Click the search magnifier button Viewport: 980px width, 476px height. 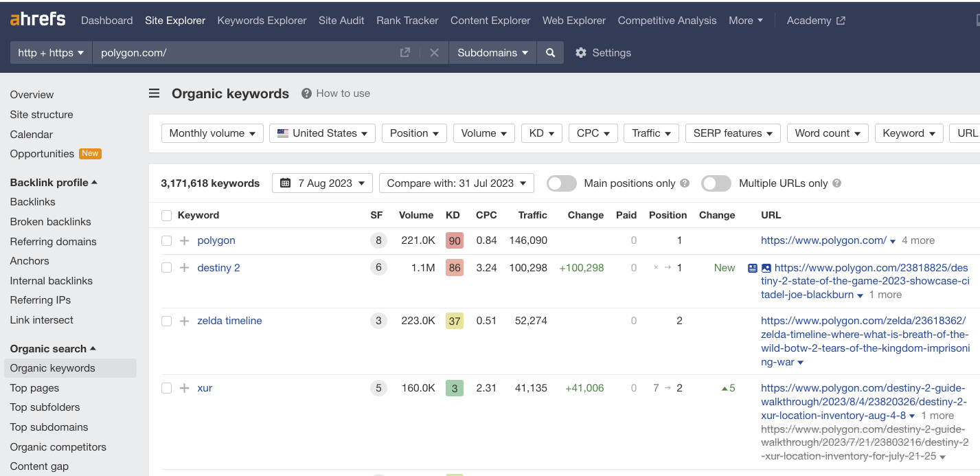550,53
